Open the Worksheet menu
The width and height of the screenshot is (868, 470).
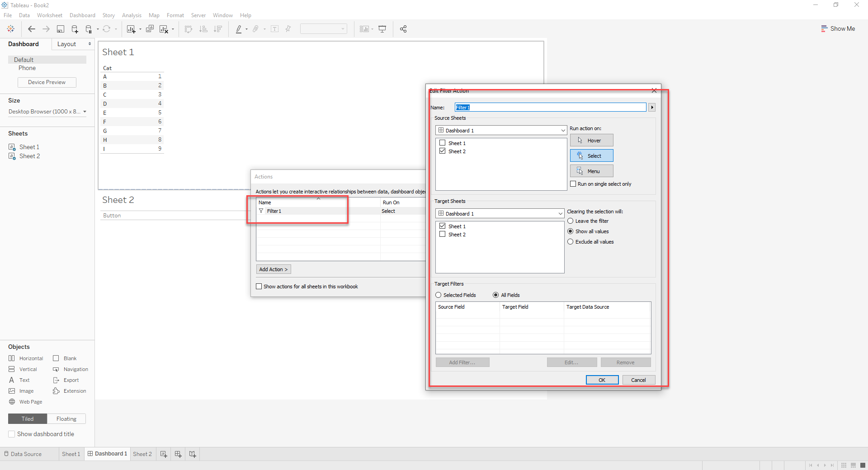pyautogui.click(x=50, y=15)
